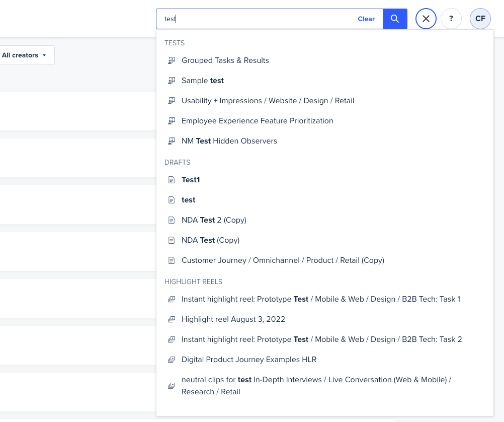
Task: Click the test icon beside Grouped Tasks & Results
Action: coord(172,60)
